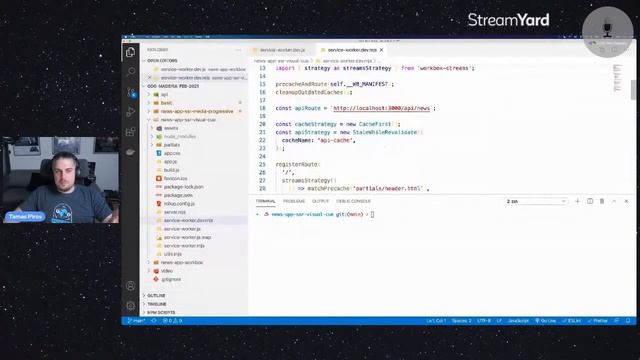Expand the news-app-ssr-media-progressive folder
The height and width of the screenshot is (360, 640).
coord(197,111)
